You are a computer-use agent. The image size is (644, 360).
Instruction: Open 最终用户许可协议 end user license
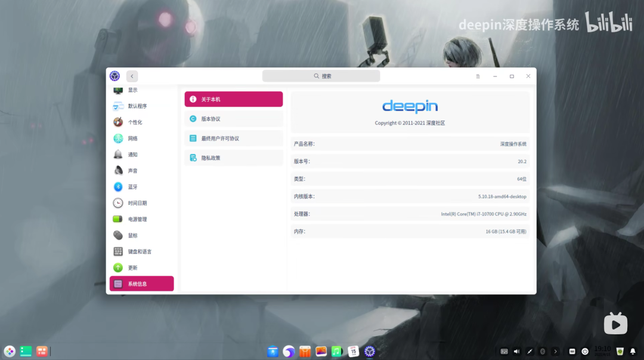(234, 139)
